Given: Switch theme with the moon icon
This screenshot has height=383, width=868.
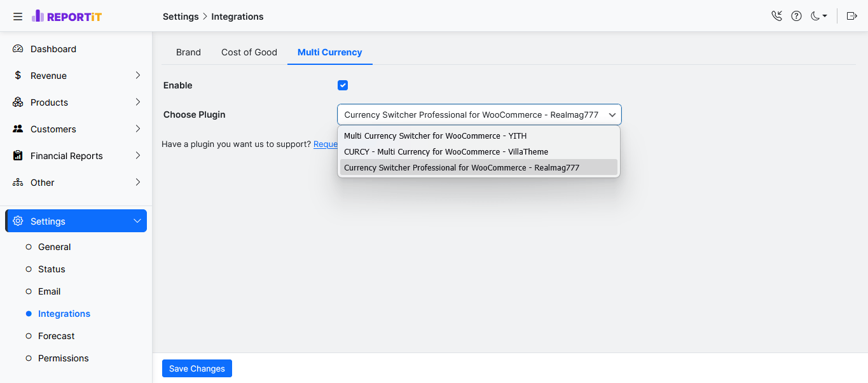Looking at the screenshot, I should click(818, 17).
